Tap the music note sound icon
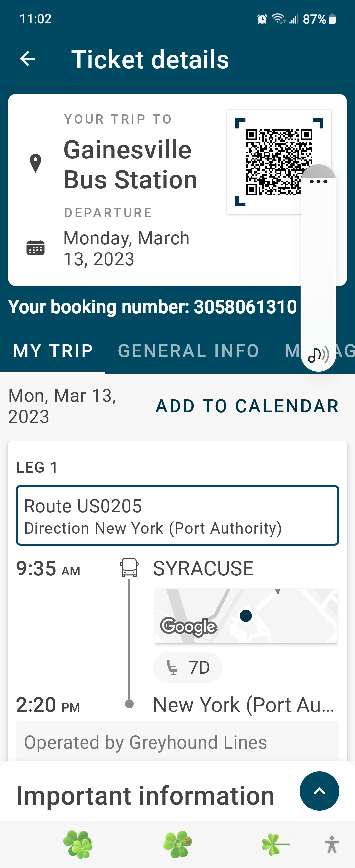355x868 pixels. tap(318, 354)
